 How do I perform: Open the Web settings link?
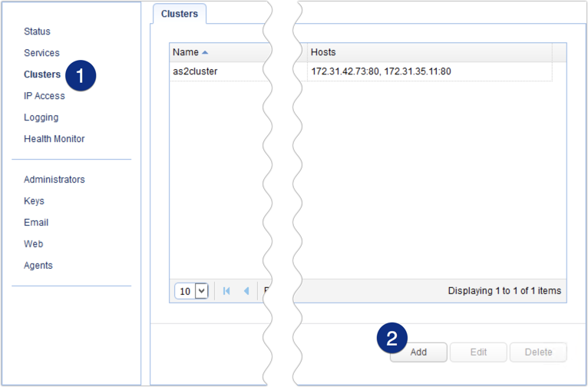[34, 244]
